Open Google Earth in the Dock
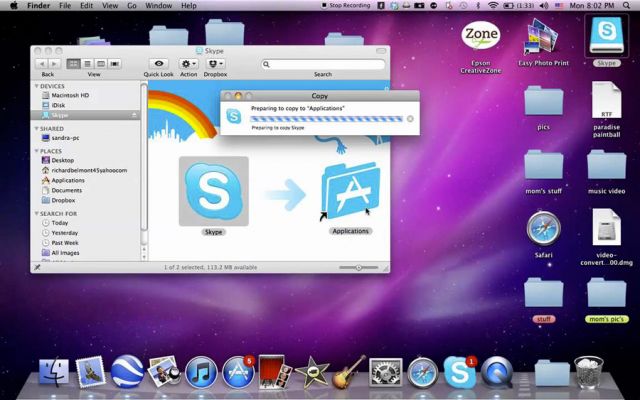This screenshot has height=400, width=640. point(127,371)
